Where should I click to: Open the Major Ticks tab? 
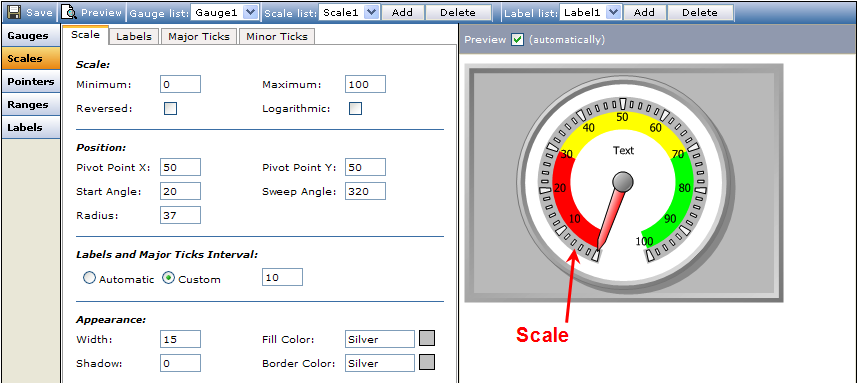(x=199, y=37)
